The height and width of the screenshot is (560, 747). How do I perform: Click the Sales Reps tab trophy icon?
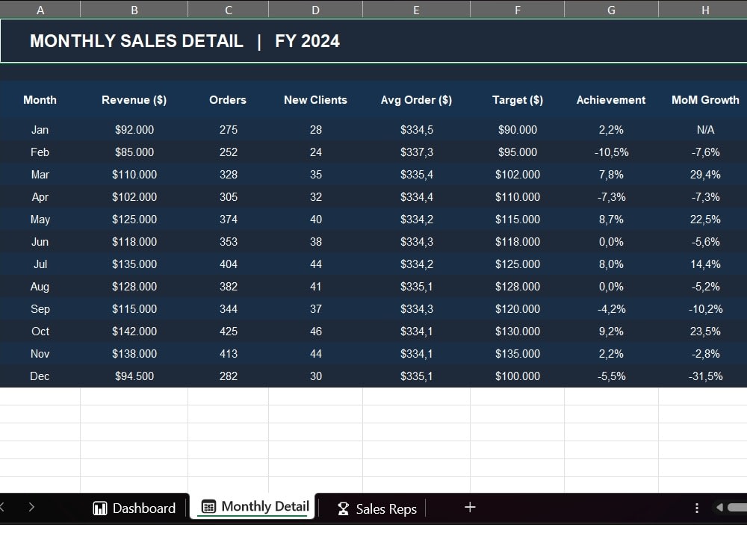point(343,509)
